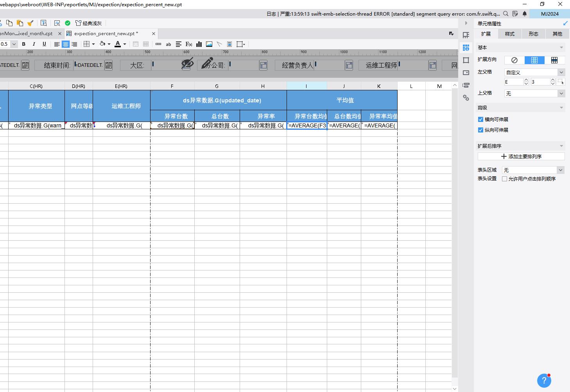This screenshot has height=392, width=570.
Task: Set expansion direction to vertical
Action: coord(534,60)
